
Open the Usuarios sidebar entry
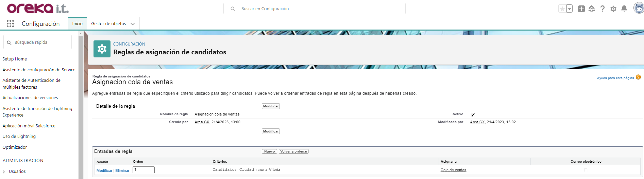[x=17, y=171]
